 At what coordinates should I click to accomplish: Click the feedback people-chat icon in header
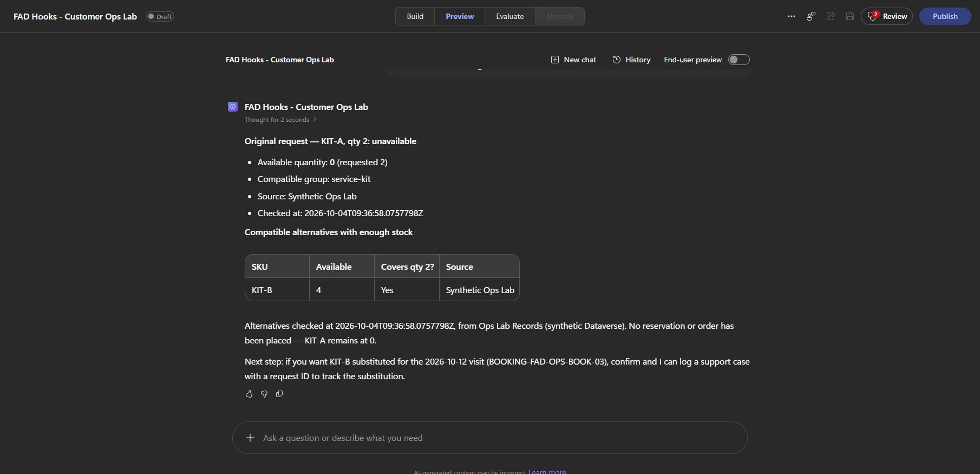tap(811, 16)
